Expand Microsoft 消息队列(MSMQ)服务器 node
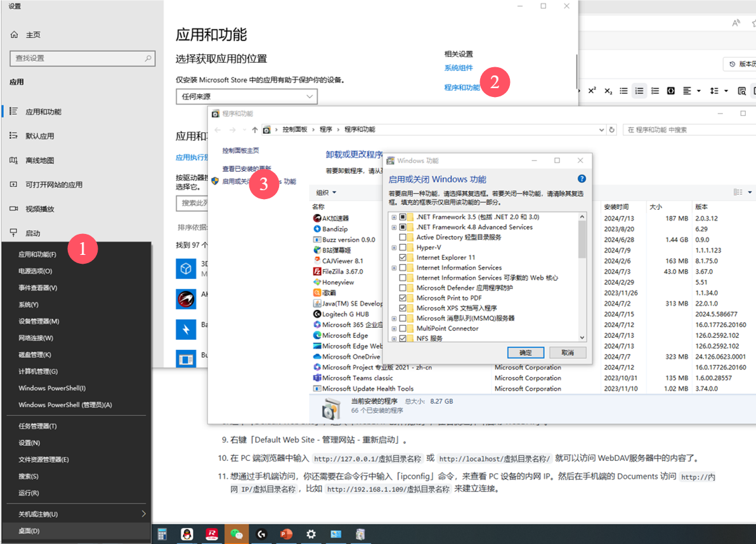 click(x=394, y=318)
